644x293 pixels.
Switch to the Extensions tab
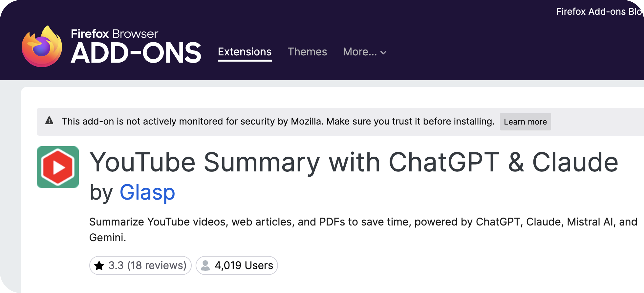coord(245,52)
